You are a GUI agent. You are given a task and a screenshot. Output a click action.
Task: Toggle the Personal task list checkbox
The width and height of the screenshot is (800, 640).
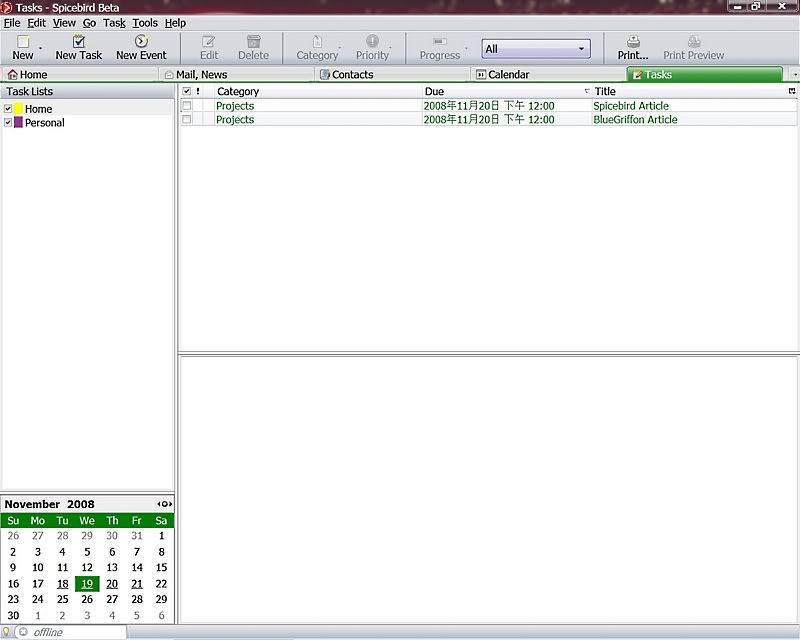coord(8,122)
